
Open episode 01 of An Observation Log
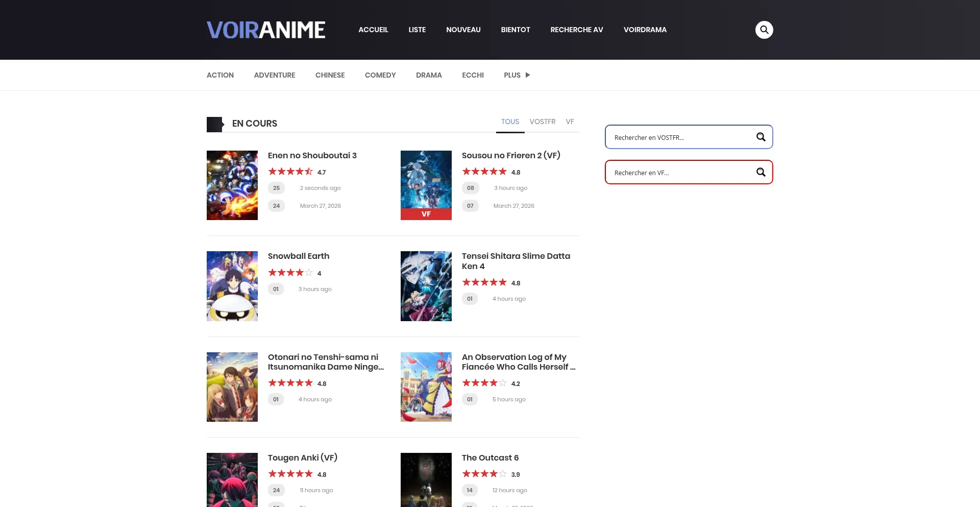point(470,399)
